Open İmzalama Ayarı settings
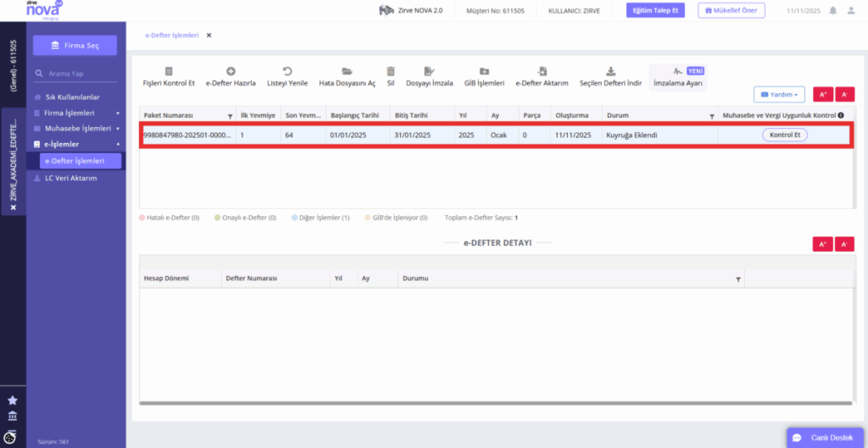Image resolution: width=868 pixels, height=448 pixels. click(678, 77)
